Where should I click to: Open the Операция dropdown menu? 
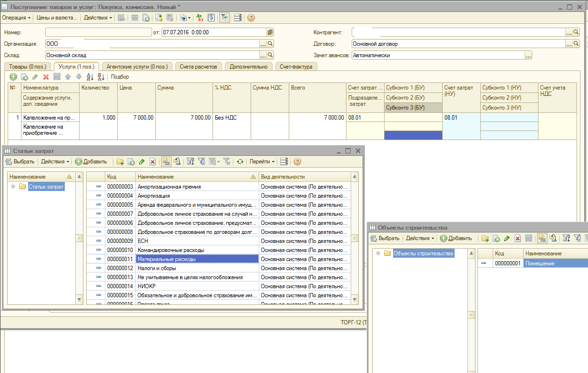pos(16,18)
